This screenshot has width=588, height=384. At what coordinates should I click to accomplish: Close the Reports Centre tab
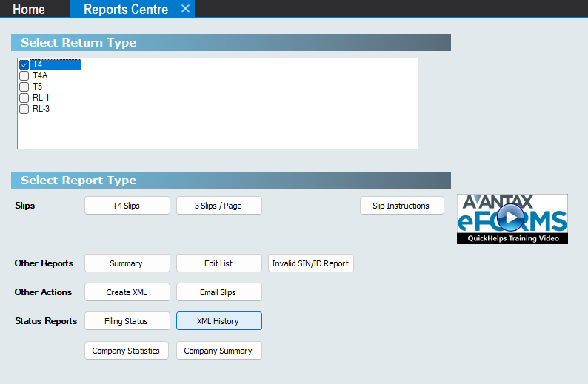coord(185,9)
